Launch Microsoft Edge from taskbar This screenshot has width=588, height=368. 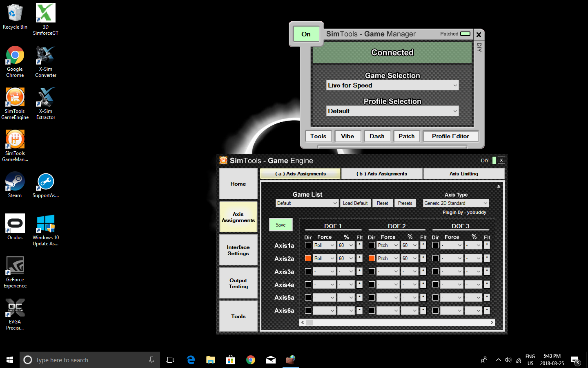point(191,360)
